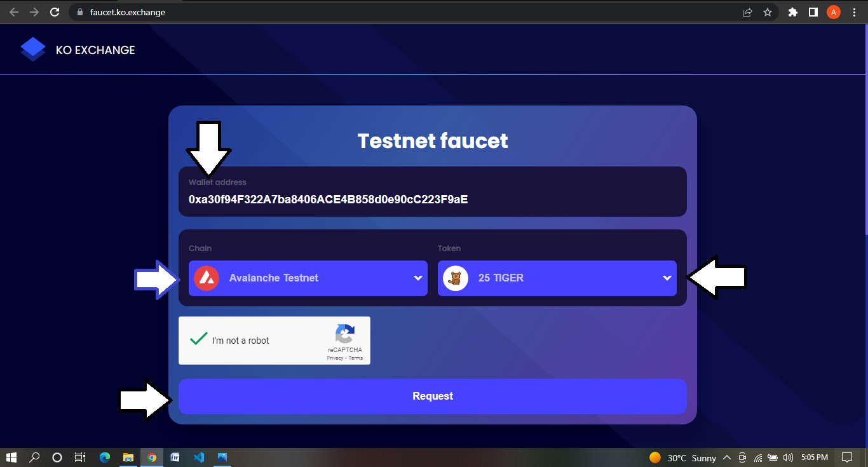Open the network Wi-Fi tray icon
The height and width of the screenshot is (467, 868).
(x=758, y=457)
